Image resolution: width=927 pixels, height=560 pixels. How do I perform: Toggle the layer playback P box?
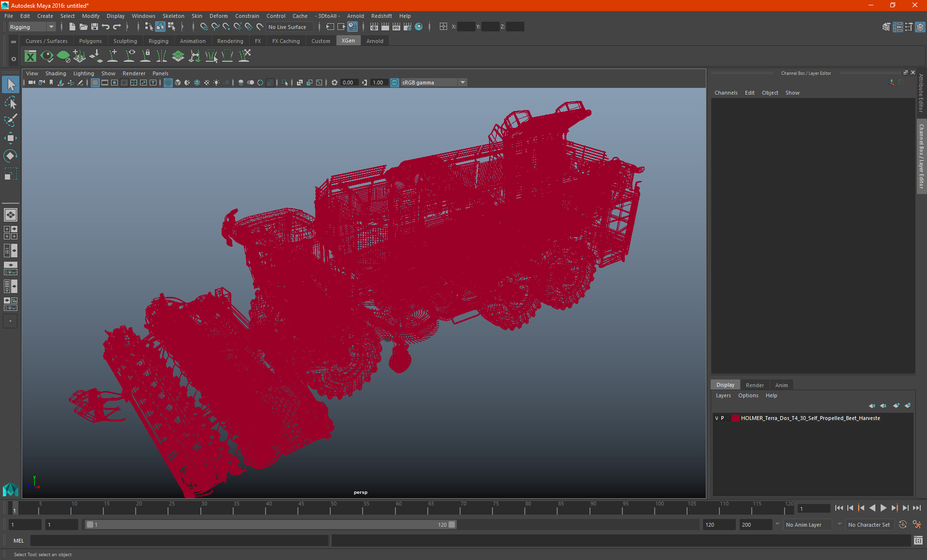coord(722,419)
